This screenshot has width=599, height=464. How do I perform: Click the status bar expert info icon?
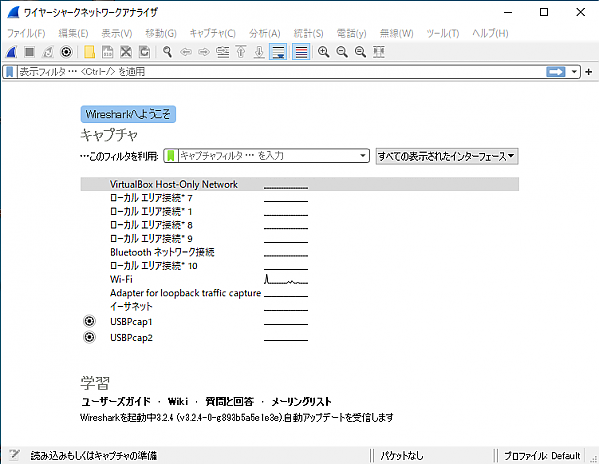[x=14, y=455]
